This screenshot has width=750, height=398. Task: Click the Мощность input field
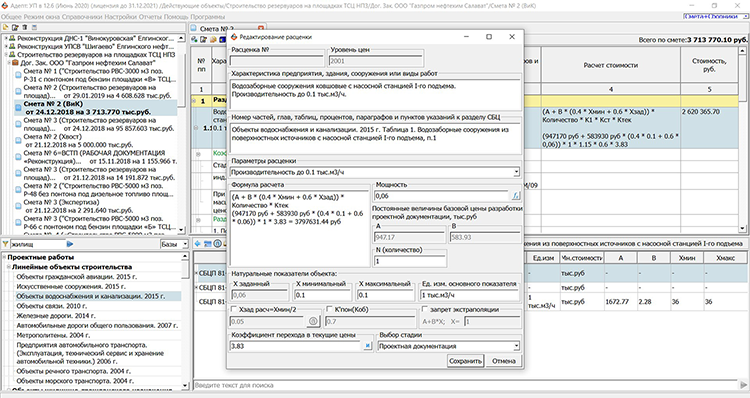coord(442,196)
